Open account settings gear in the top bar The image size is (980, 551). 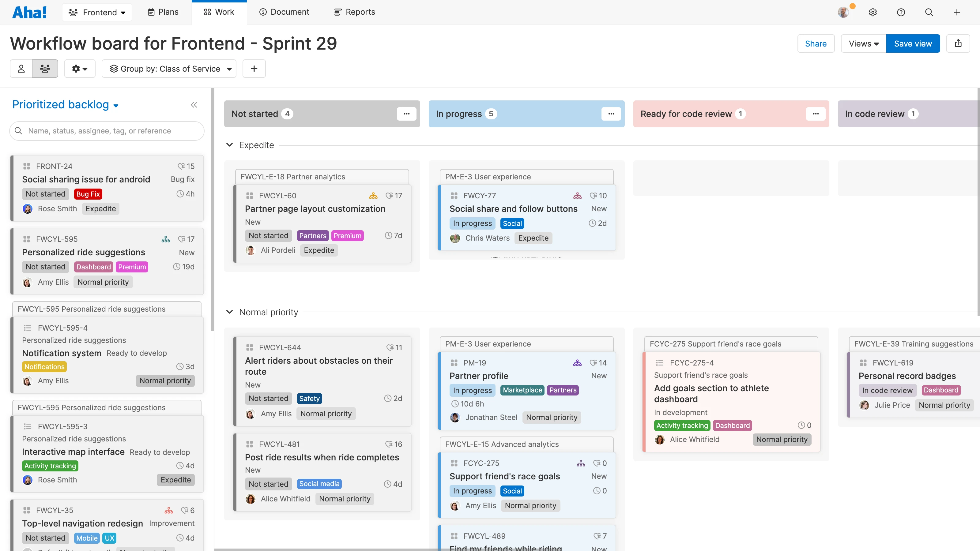coord(873,12)
